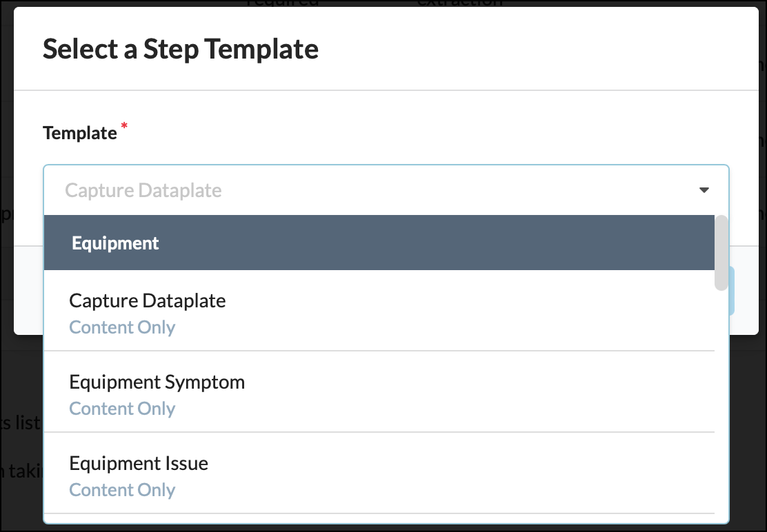Image resolution: width=767 pixels, height=532 pixels.
Task: Click the partially hidden row below Equipment Issue
Action: click(379, 518)
